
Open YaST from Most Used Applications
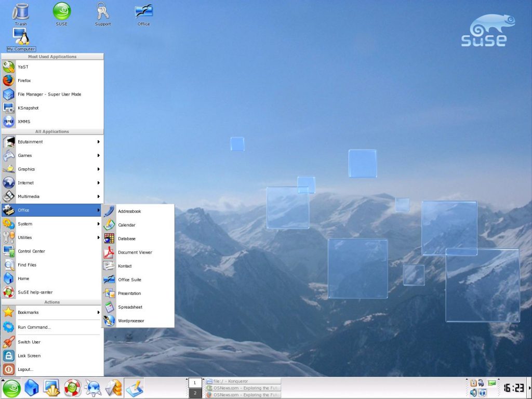tap(23, 66)
